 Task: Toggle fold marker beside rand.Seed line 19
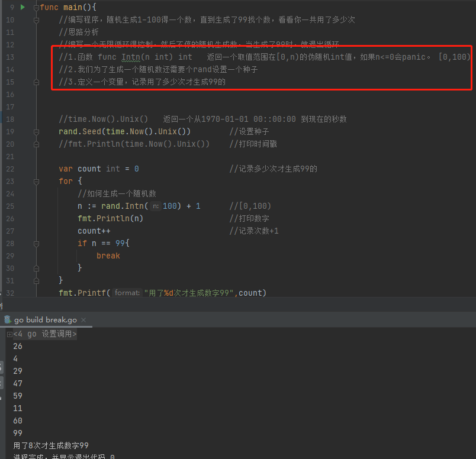click(x=36, y=132)
